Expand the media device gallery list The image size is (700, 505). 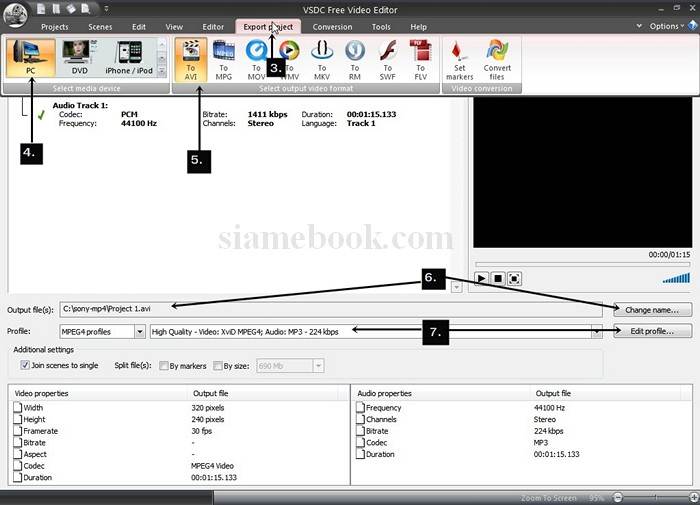click(162, 71)
